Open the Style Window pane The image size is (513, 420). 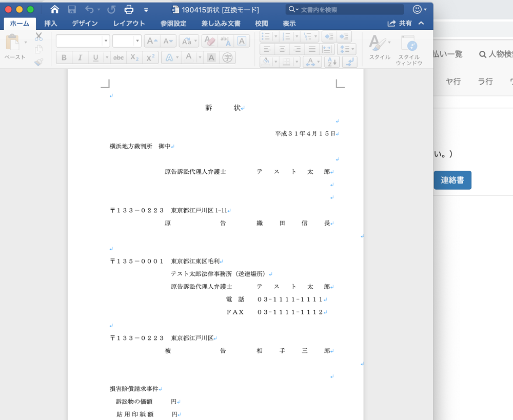tap(409, 50)
